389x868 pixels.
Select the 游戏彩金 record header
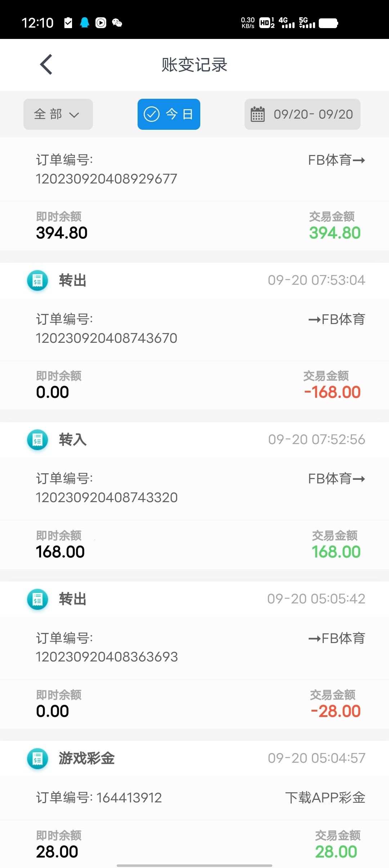click(194, 758)
